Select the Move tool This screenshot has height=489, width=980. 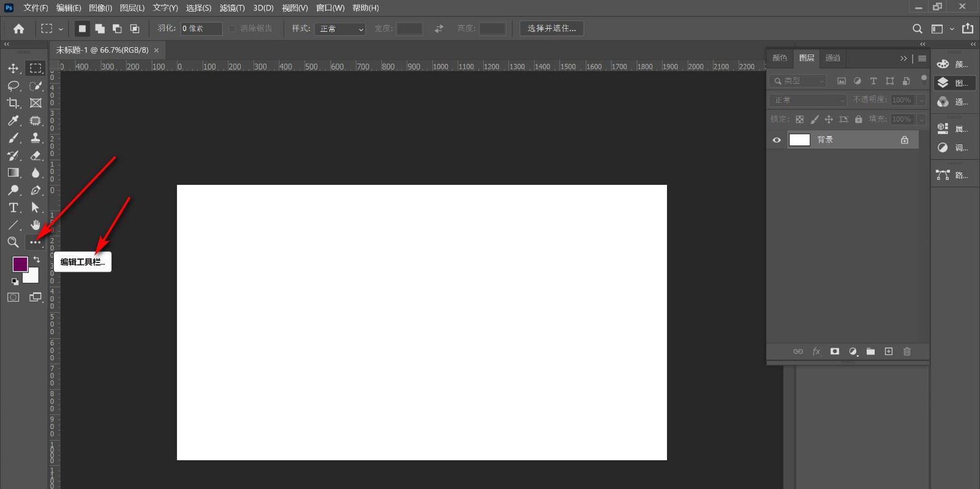(x=13, y=68)
